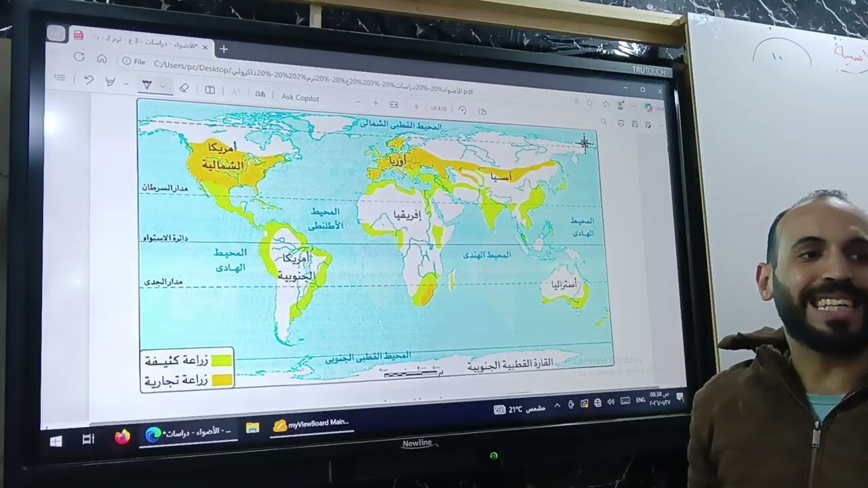Switch to myViewBoard Main window
Viewport: 868px width, 488px height.
(311, 425)
